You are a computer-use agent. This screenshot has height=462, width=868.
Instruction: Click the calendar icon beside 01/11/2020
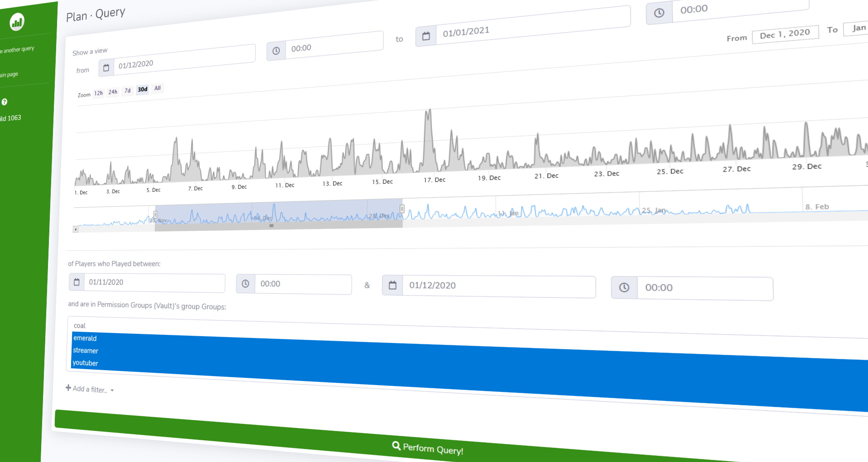(77, 281)
